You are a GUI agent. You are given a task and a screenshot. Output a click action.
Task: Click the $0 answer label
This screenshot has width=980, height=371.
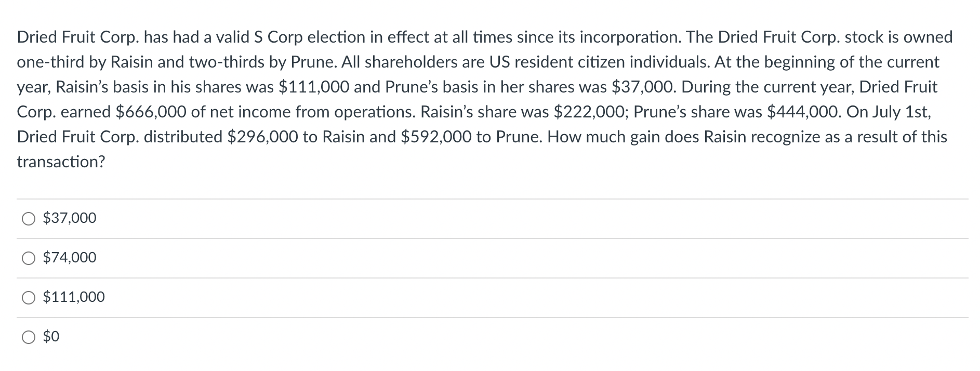pyautogui.click(x=50, y=337)
